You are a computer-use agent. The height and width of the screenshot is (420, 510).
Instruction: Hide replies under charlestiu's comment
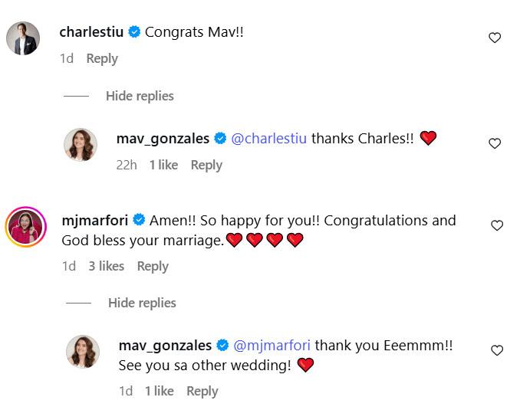[140, 96]
